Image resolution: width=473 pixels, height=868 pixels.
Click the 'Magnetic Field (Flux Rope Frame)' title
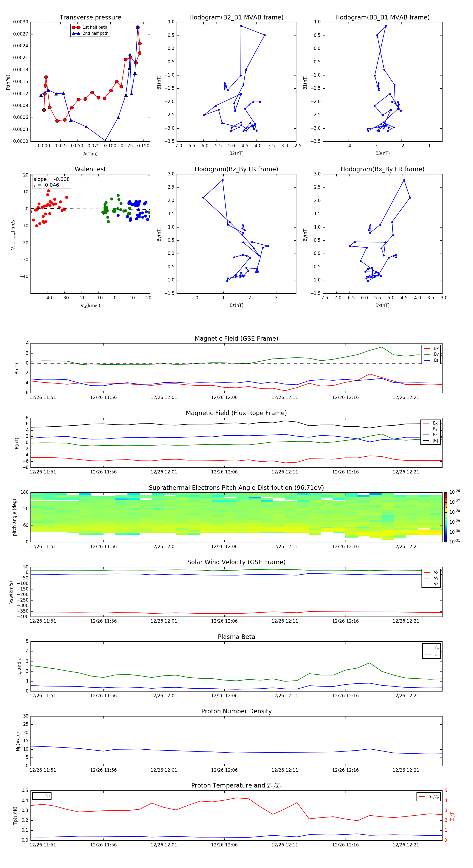tap(236, 413)
